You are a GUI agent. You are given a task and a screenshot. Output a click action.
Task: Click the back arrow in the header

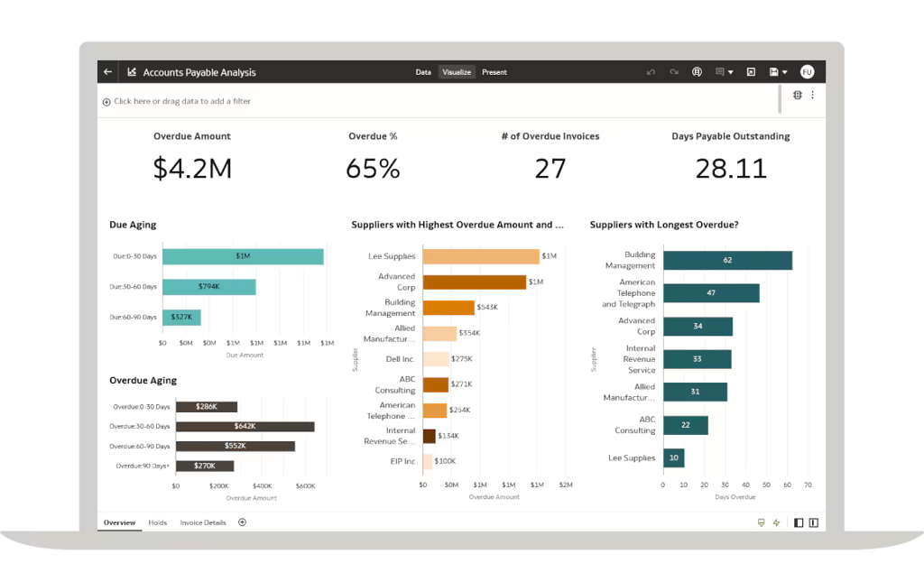[108, 72]
